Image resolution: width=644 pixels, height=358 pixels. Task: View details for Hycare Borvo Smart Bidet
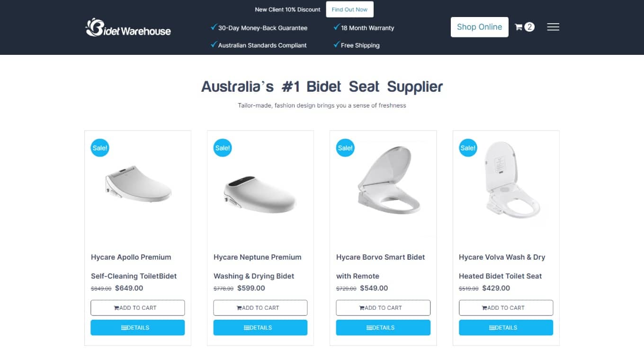click(x=383, y=328)
